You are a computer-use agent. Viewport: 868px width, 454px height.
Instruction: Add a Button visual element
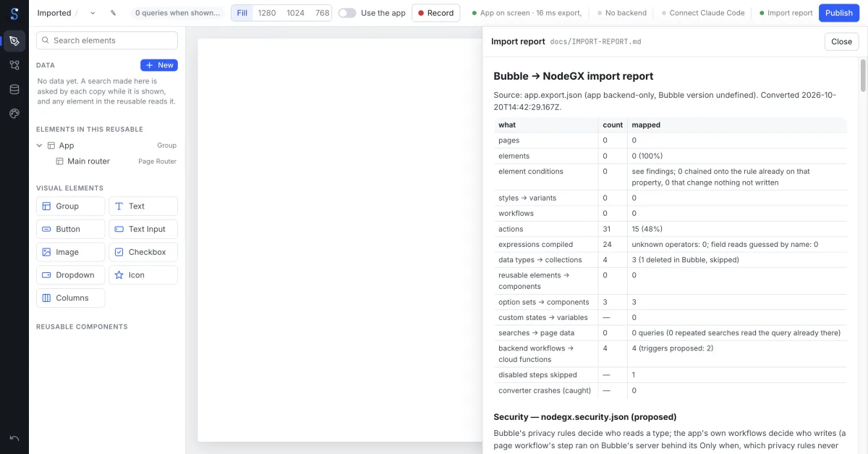(x=70, y=229)
